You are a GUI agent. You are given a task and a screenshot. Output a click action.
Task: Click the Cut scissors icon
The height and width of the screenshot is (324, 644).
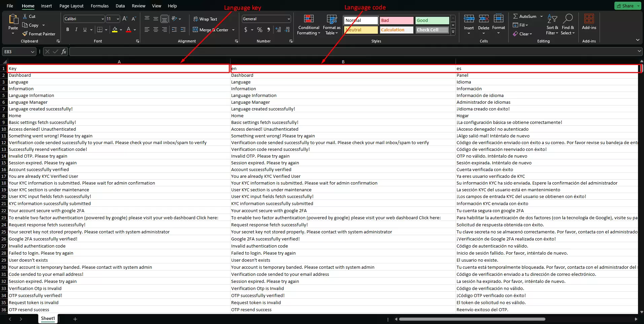point(25,16)
